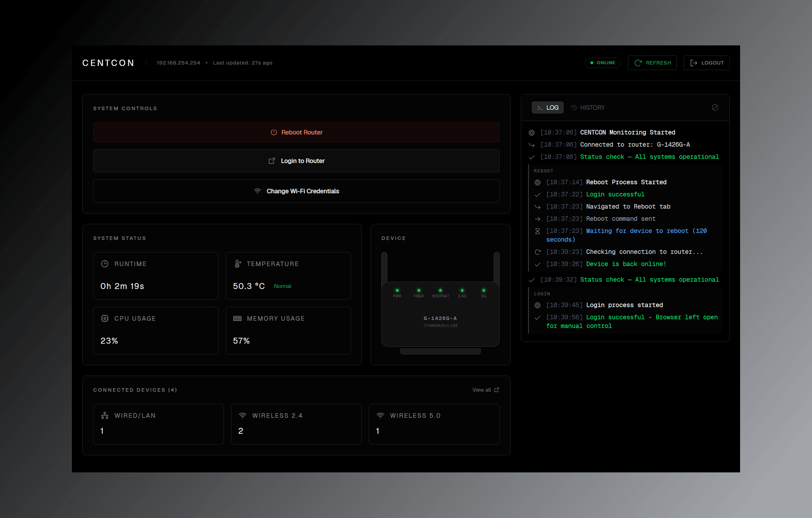Click the G-1426G-A model label on device
The image size is (812, 518).
coord(440,318)
